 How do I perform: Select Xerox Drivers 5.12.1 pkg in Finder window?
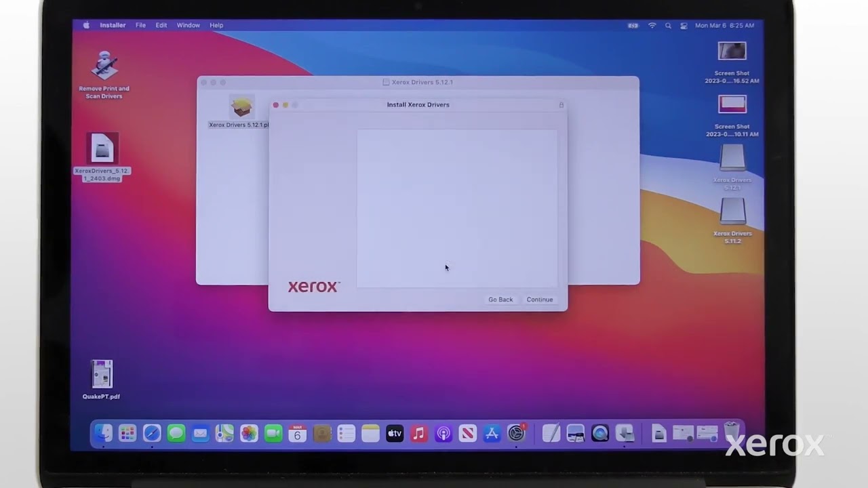[241, 112]
